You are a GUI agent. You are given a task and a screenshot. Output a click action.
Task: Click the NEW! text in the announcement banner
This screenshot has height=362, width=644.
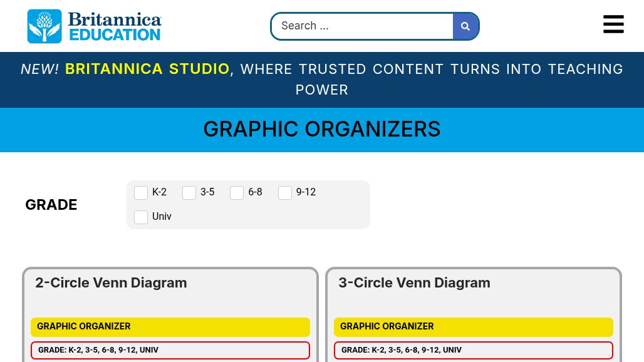point(40,69)
